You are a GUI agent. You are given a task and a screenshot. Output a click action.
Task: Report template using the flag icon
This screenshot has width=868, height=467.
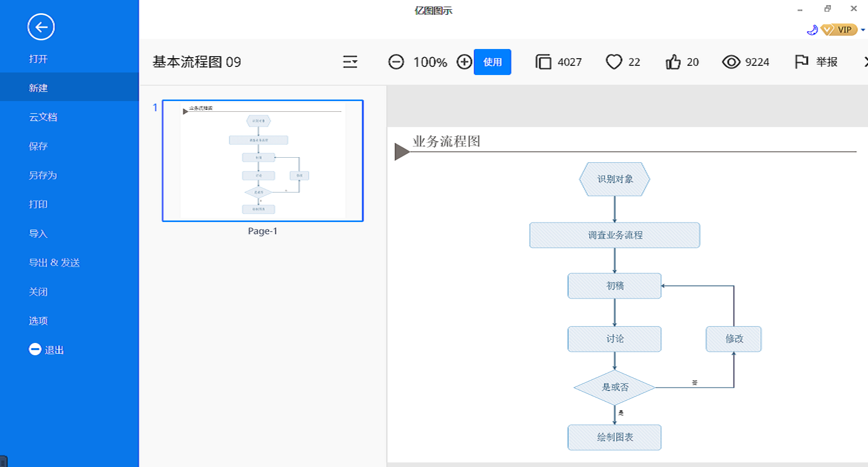tap(802, 62)
